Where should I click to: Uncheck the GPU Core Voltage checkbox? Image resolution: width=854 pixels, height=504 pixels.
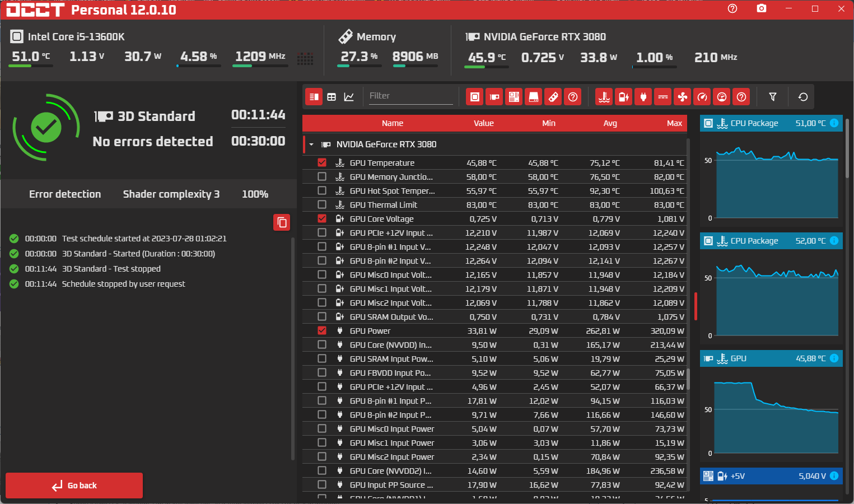[x=322, y=218]
